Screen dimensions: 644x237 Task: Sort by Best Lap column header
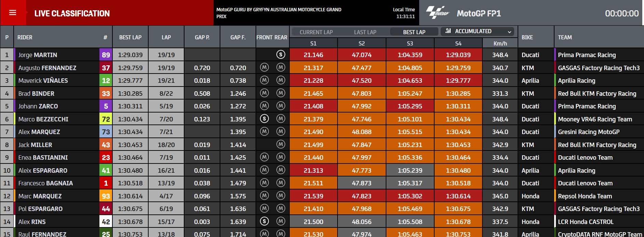(x=130, y=37)
